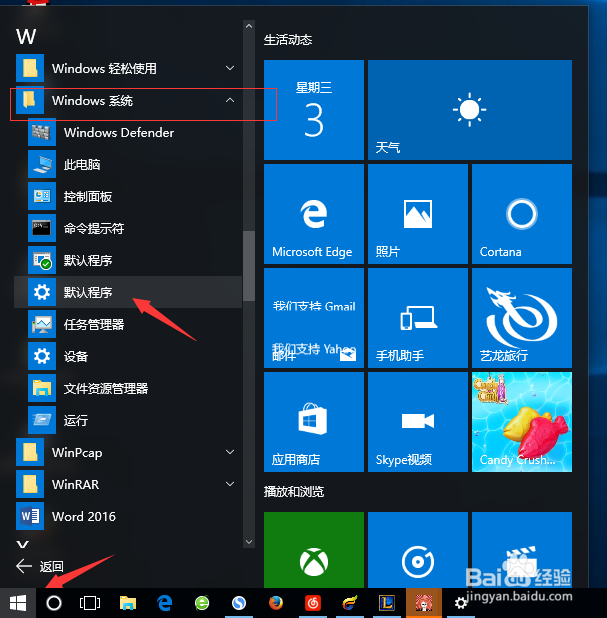Open the 手机助手 Phone Companion tile
This screenshot has height=618, width=607.
pyautogui.click(x=418, y=318)
